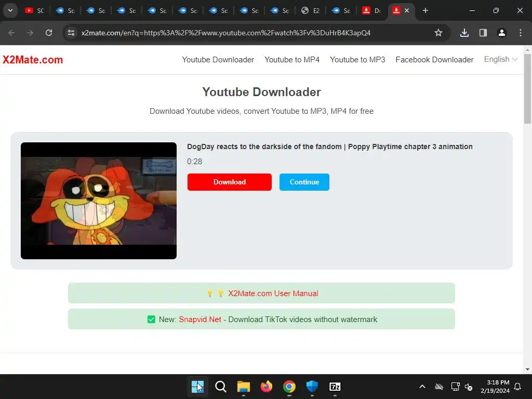
Task: Show hidden system tray icons
Action: (422, 387)
